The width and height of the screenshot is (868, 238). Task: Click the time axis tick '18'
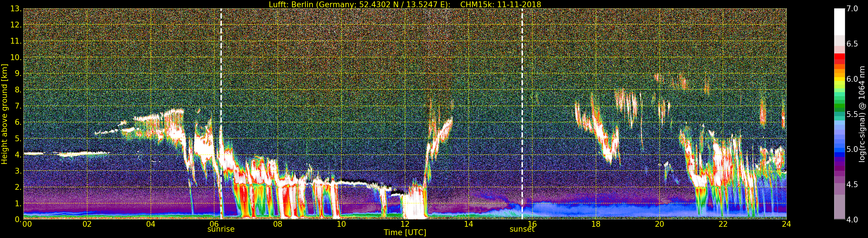point(596,224)
